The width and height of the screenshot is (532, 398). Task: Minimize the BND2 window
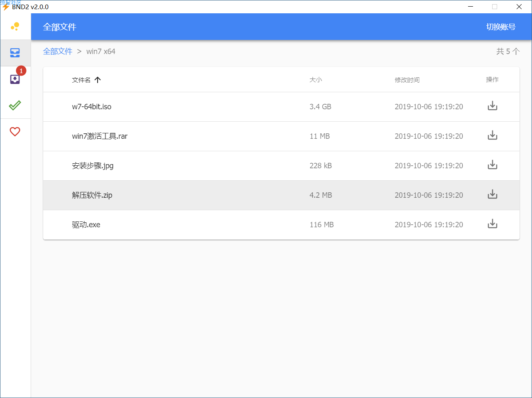pos(471,7)
